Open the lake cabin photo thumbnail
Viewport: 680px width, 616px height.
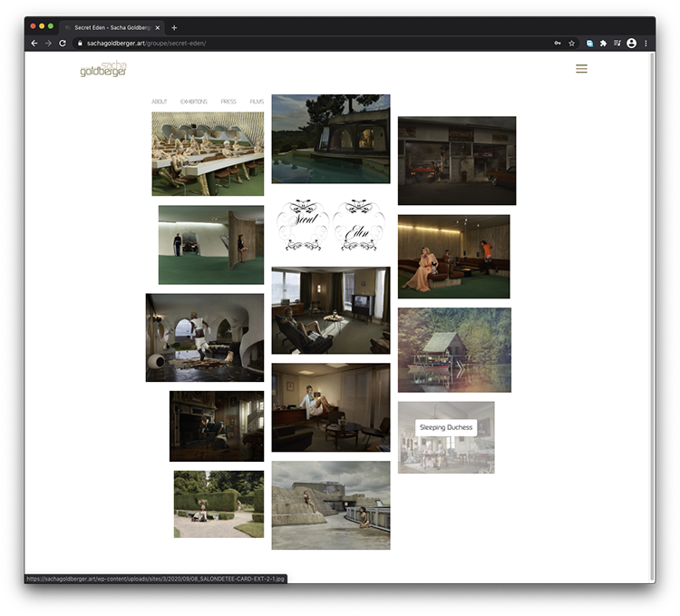click(454, 350)
